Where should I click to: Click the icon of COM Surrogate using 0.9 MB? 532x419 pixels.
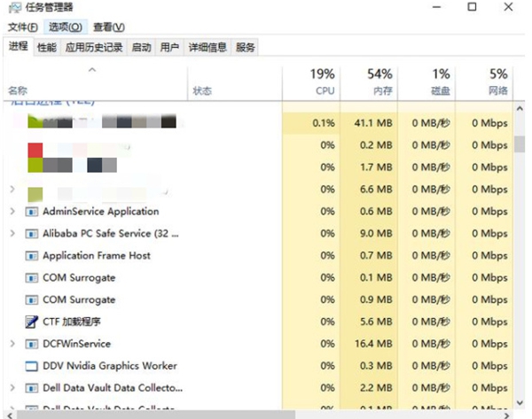(x=32, y=300)
